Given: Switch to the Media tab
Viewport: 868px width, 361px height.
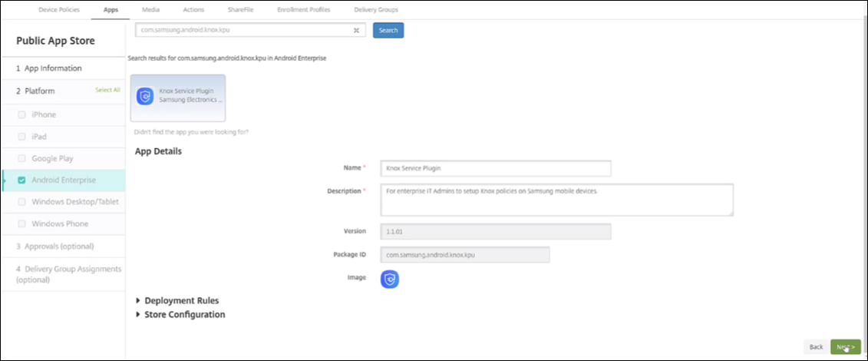Looking at the screenshot, I should (150, 9).
